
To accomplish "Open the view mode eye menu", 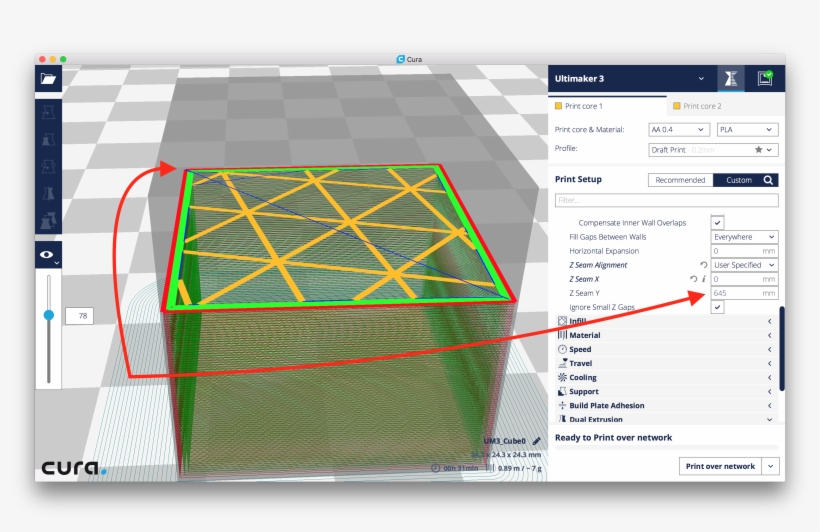I will pos(48,256).
